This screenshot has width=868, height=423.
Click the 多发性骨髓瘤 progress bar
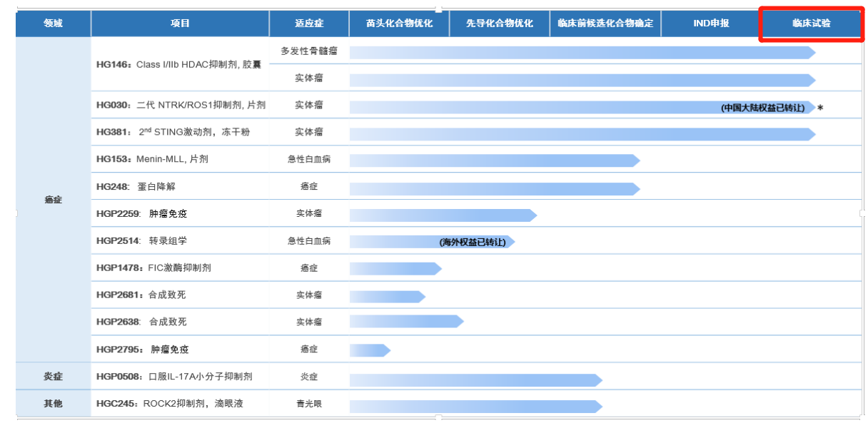pyautogui.click(x=582, y=53)
